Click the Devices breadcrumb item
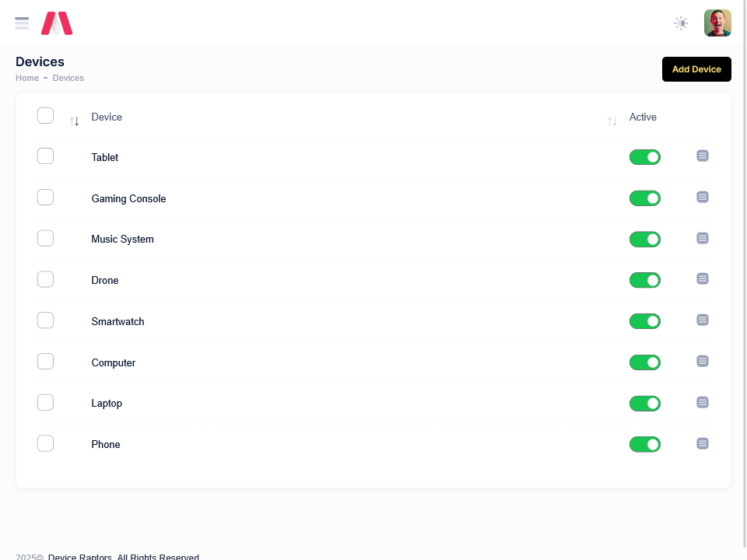747x560 pixels. [x=68, y=79]
